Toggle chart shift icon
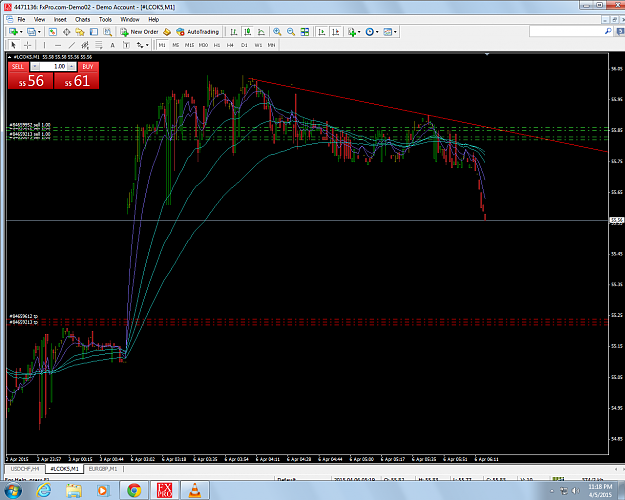The image size is (625, 500). (x=336, y=32)
